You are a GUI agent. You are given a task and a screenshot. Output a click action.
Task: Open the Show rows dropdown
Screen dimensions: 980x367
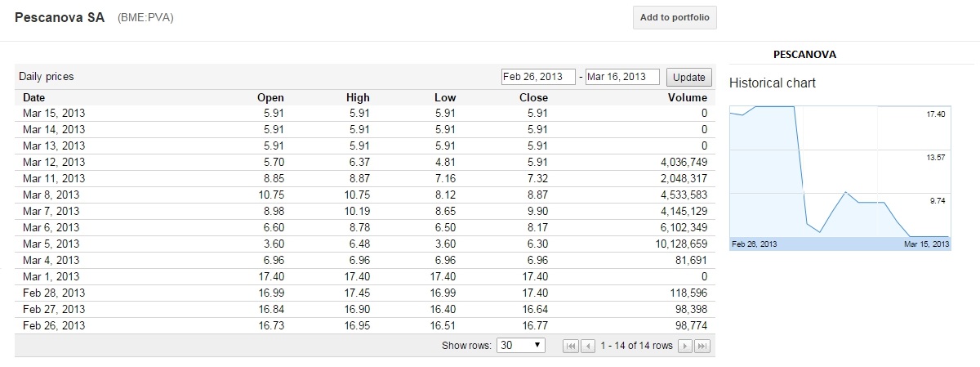pyautogui.click(x=521, y=345)
